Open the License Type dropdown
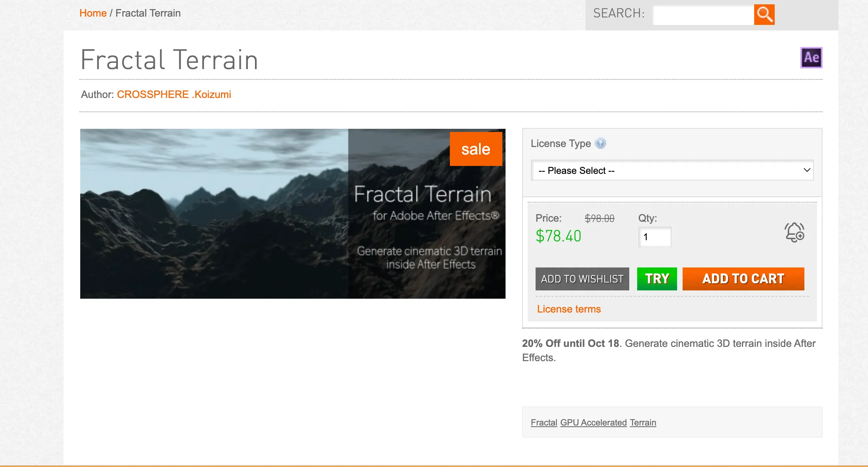Screen dimensions: 868x467 (x=672, y=170)
